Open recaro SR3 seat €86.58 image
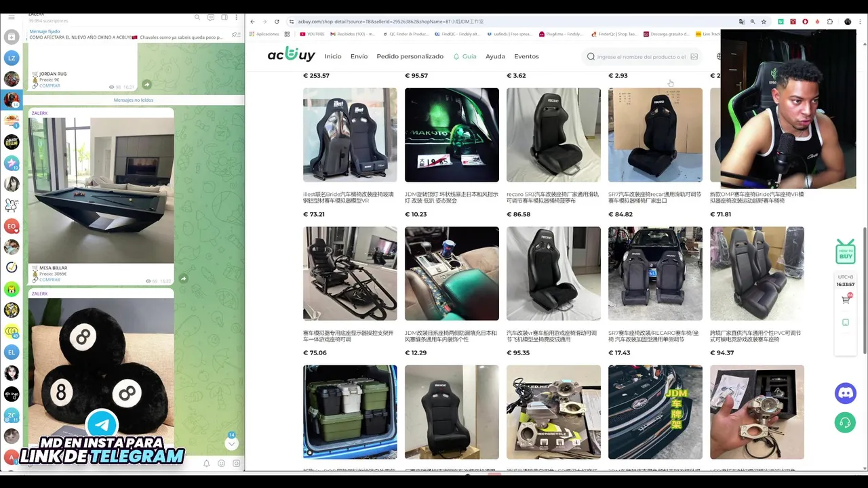The width and height of the screenshot is (868, 488). (553, 135)
